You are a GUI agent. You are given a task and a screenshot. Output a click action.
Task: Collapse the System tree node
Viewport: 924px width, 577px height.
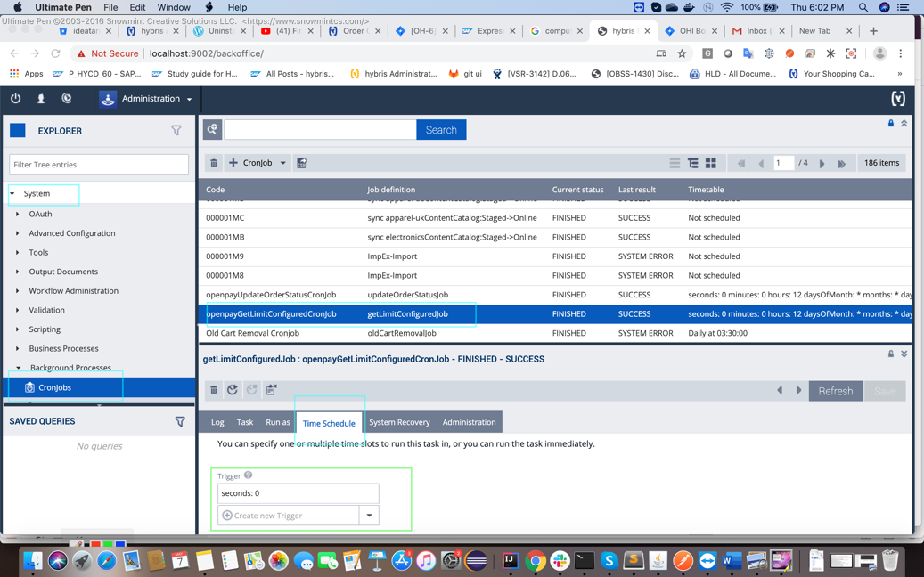click(12, 194)
